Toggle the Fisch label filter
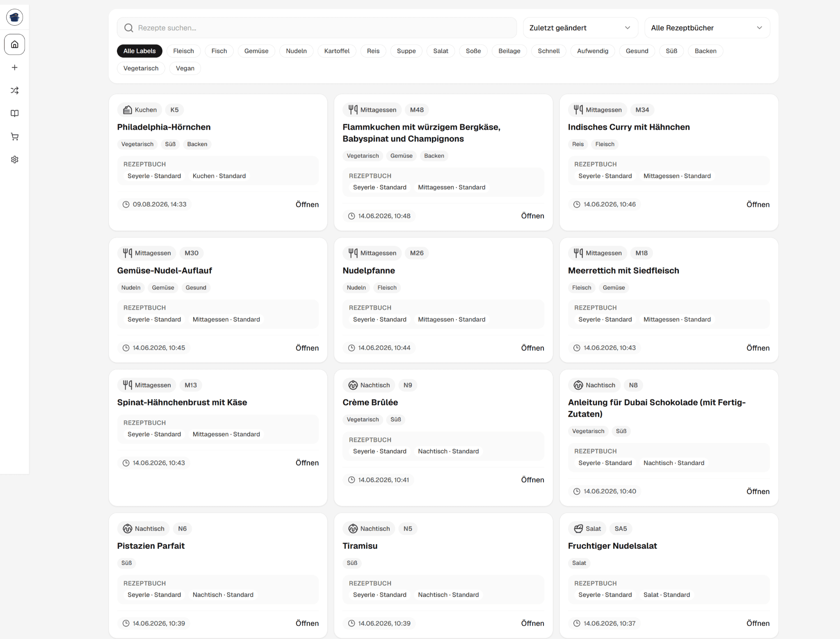Screen dimensions: 840x639 (x=219, y=51)
